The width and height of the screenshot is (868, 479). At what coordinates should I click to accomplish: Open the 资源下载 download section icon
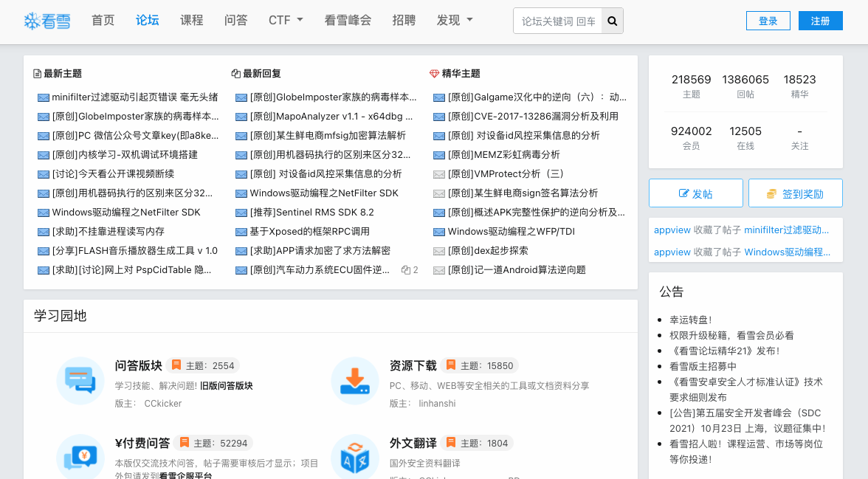coord(355,380)
